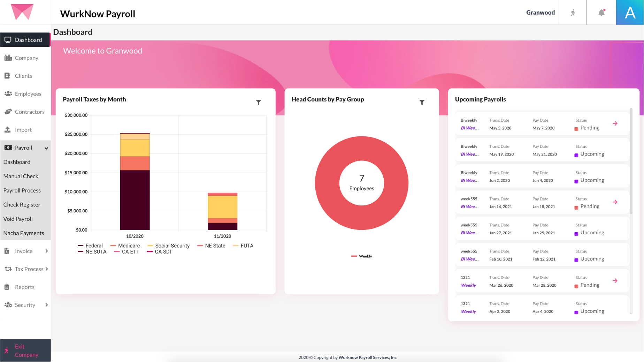This screenshot has height=362, width=644.
Task: Click Exit Company button
Action: coord(25,350)
